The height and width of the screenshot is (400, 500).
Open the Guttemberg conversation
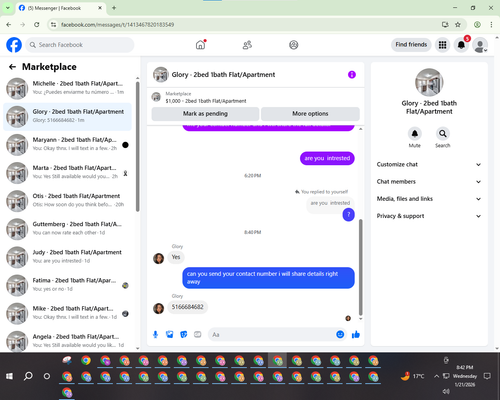click(67, 229)
